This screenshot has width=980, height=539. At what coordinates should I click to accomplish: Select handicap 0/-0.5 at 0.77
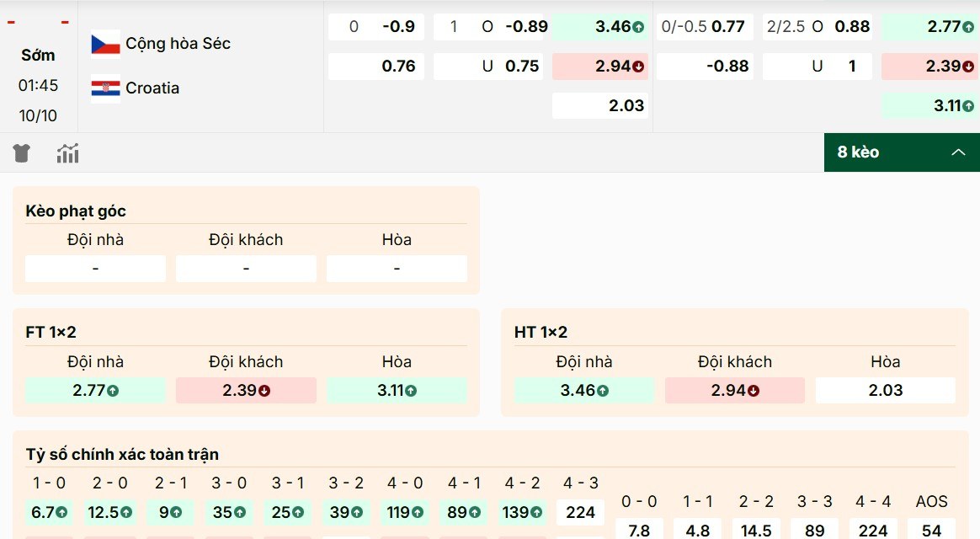pos(703,27)
